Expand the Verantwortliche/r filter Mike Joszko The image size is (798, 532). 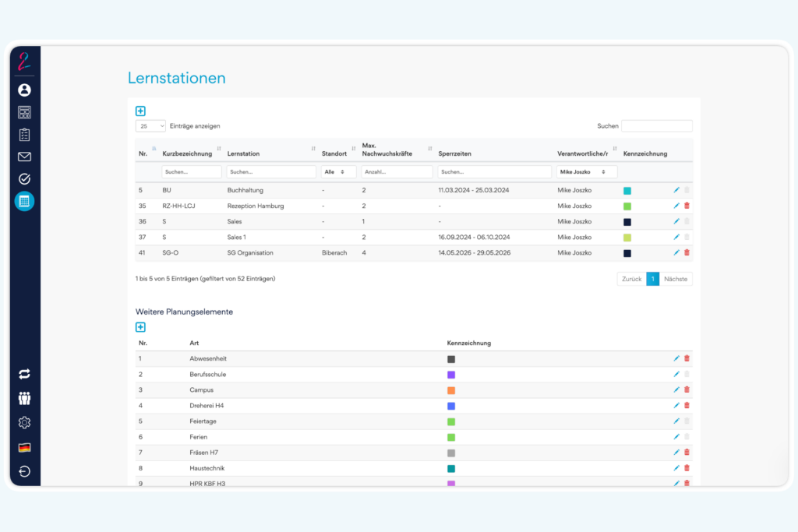coord(587,171)
